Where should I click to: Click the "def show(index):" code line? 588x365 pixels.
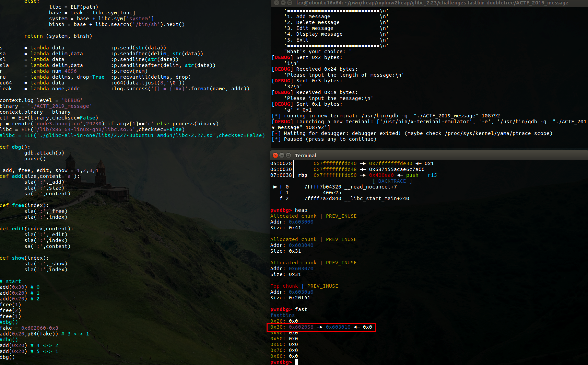[x=24, y=258]
